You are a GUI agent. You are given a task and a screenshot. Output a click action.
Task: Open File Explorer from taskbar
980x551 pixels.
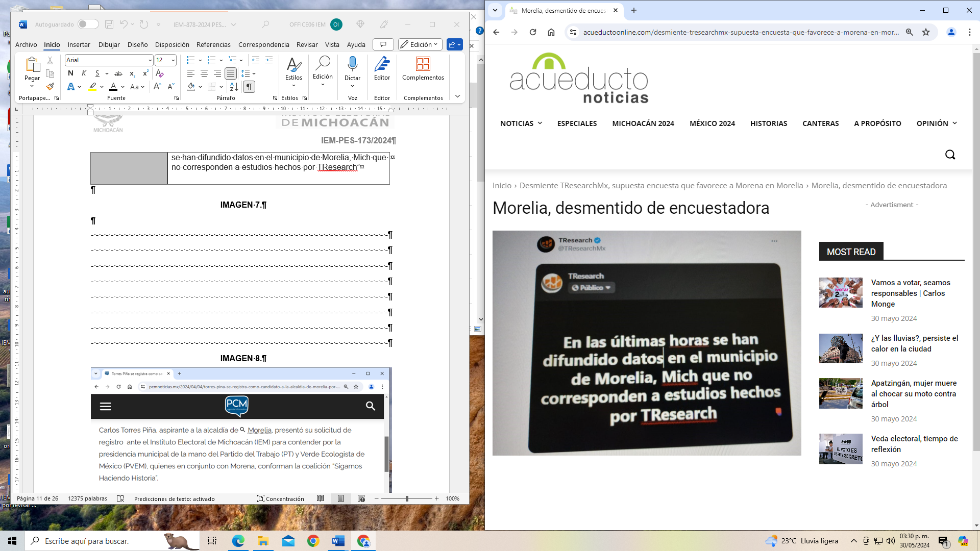point(263,541)
